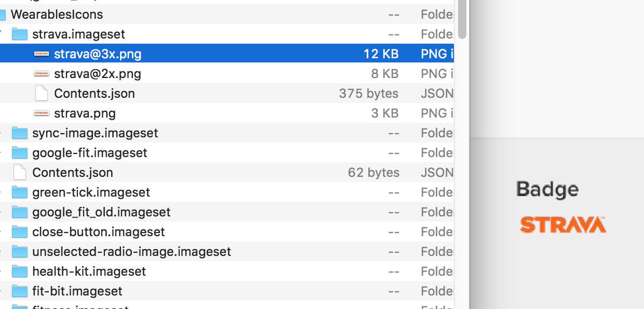Click the 62 bytes size value
Screen dimensions: 644x309
tap(374, 173)
